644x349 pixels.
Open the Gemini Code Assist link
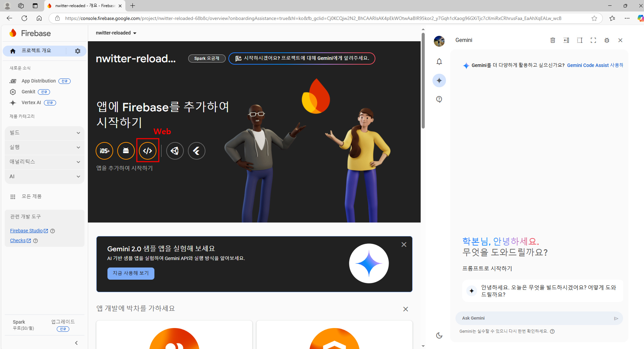click(x=595, y=65)
